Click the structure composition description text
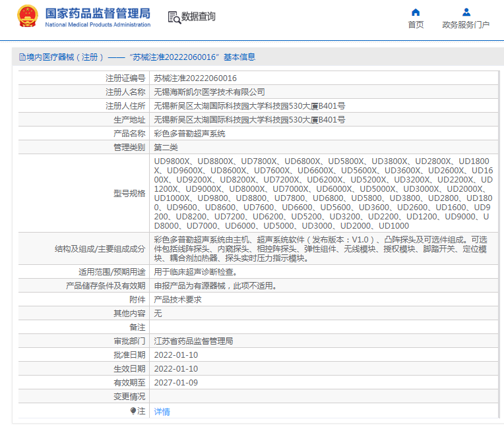 tap(321, 249)
